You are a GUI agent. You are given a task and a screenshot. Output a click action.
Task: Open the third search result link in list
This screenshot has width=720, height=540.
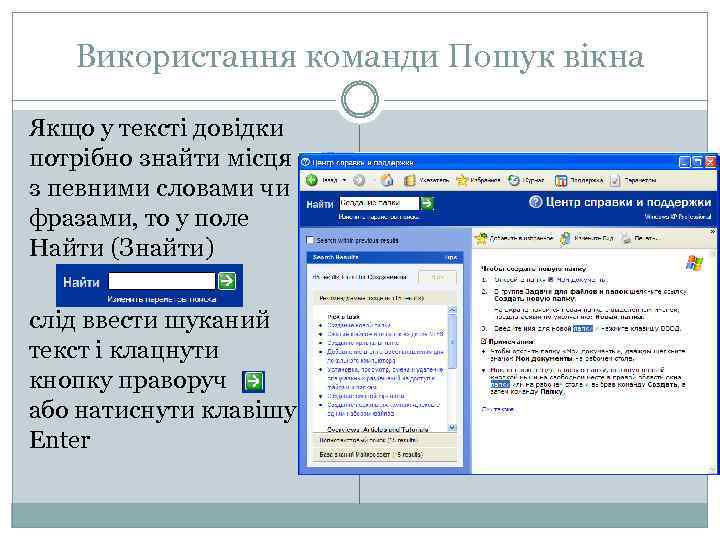tap(363, 343)
